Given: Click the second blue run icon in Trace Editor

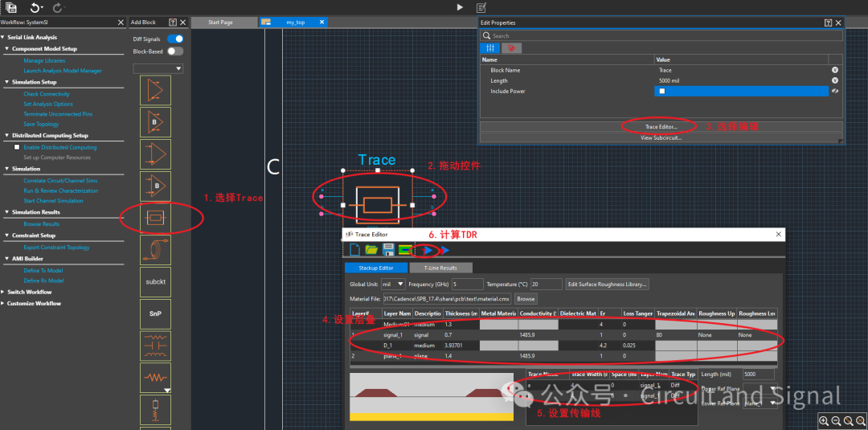Looking at the screenshot, I should click(444, 251).
